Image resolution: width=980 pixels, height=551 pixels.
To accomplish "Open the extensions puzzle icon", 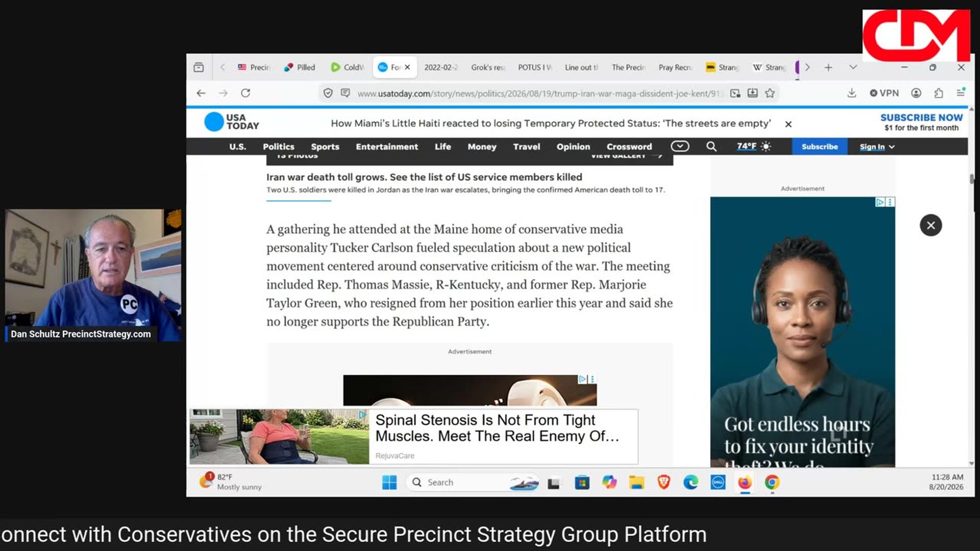I will tap(938, 93).
